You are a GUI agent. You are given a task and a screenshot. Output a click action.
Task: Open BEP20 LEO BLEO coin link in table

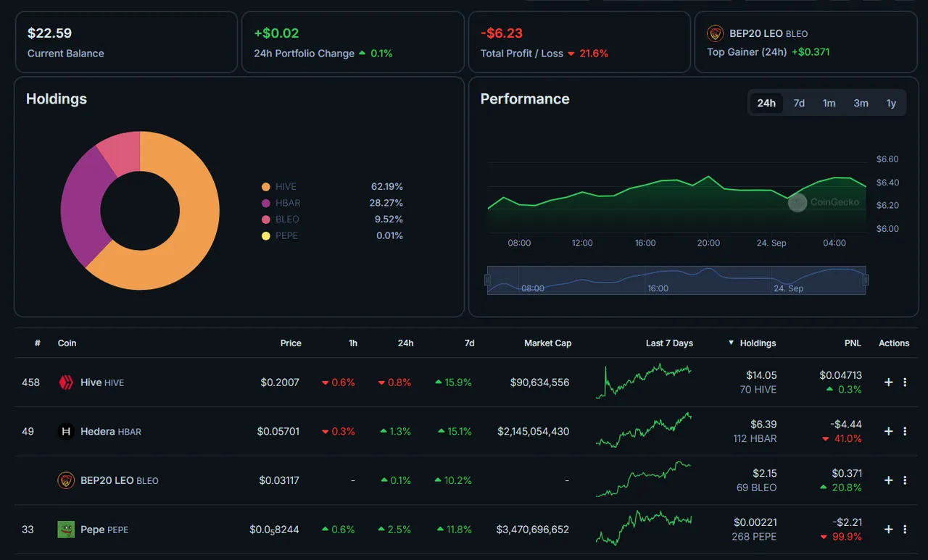(119, 480)
